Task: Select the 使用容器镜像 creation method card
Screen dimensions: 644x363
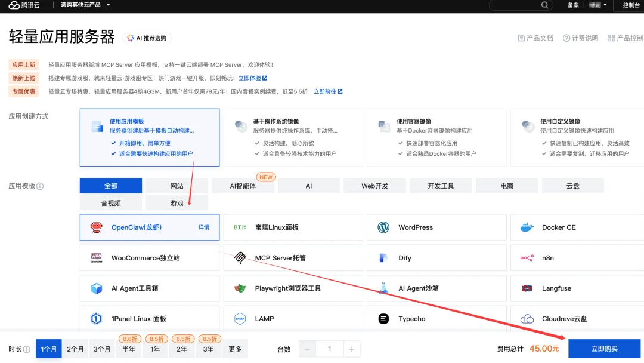Action: (436, 137)
